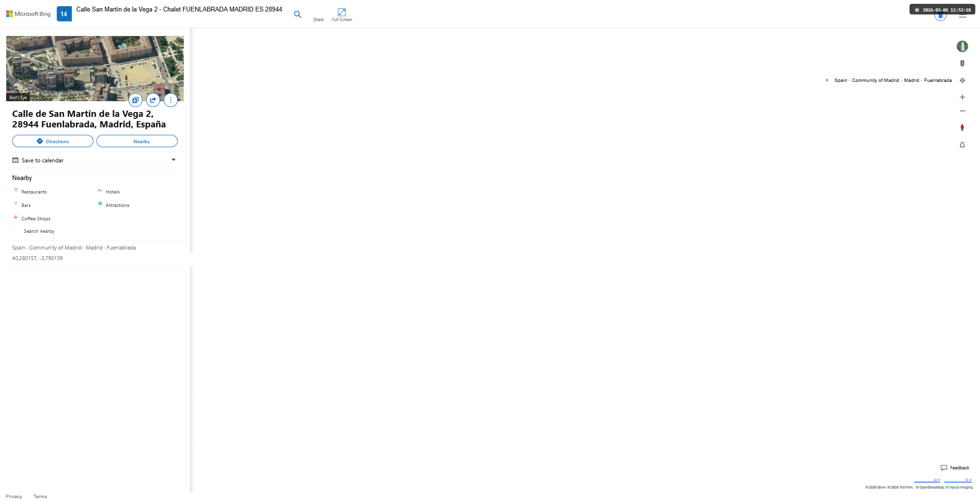Image resolution: width=980 pixels, height=500 pixels.
Task: Click the search box address text
Action: click(x=179, y=10)
